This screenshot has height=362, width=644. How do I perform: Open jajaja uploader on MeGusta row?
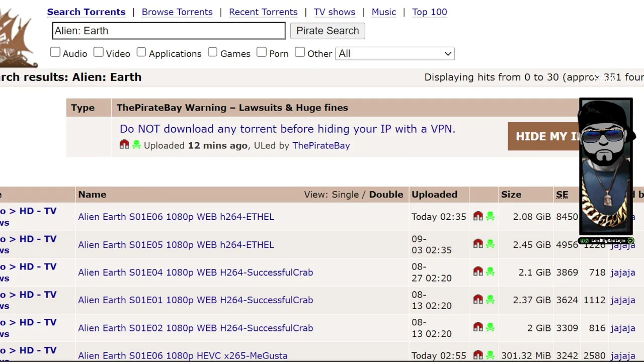[x=623, y=356]
